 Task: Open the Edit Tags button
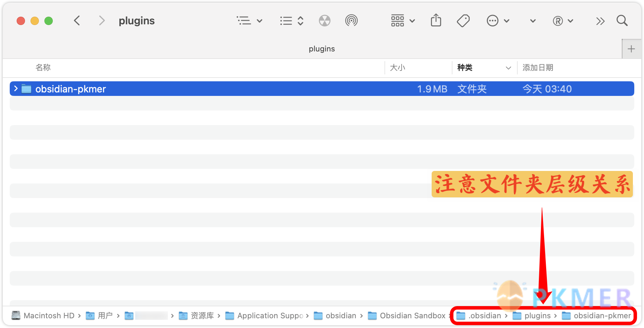463,21
